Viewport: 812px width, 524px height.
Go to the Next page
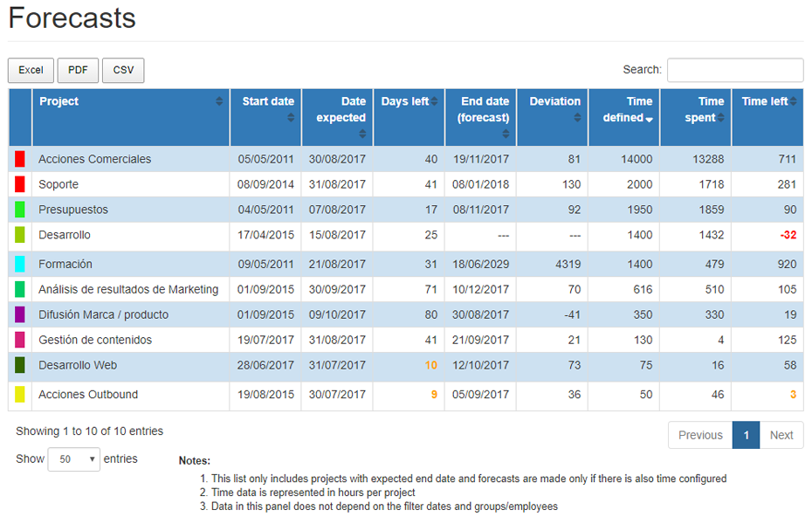[x=781, y=435]
